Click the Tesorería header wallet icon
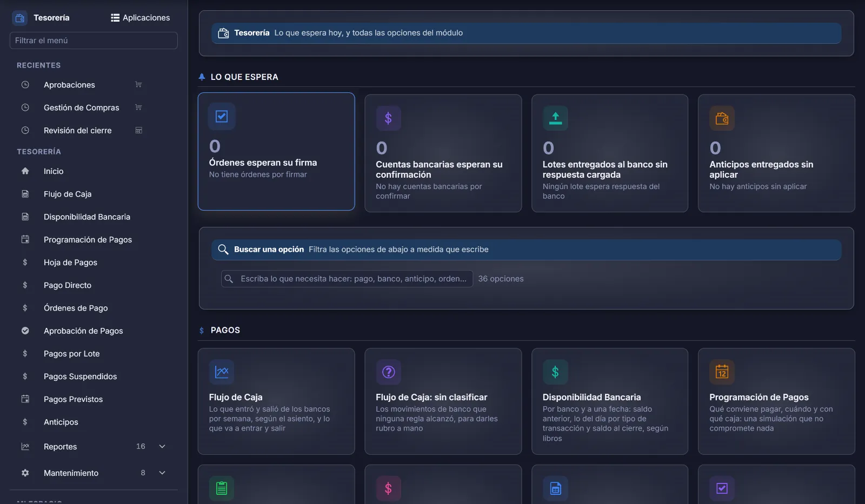Screen dimensions: 865x504 tap(223, 33)
